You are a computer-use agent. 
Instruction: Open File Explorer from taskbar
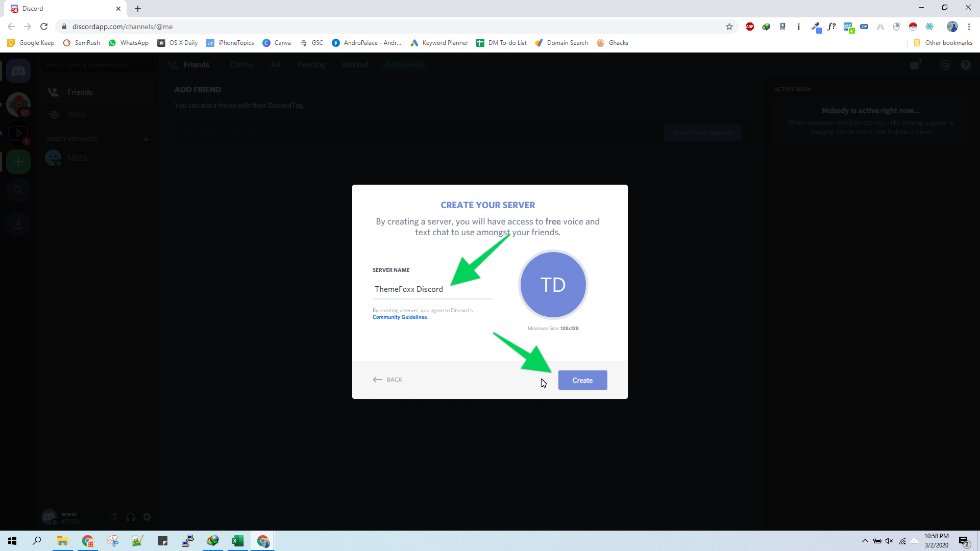(x=62, y=541)
